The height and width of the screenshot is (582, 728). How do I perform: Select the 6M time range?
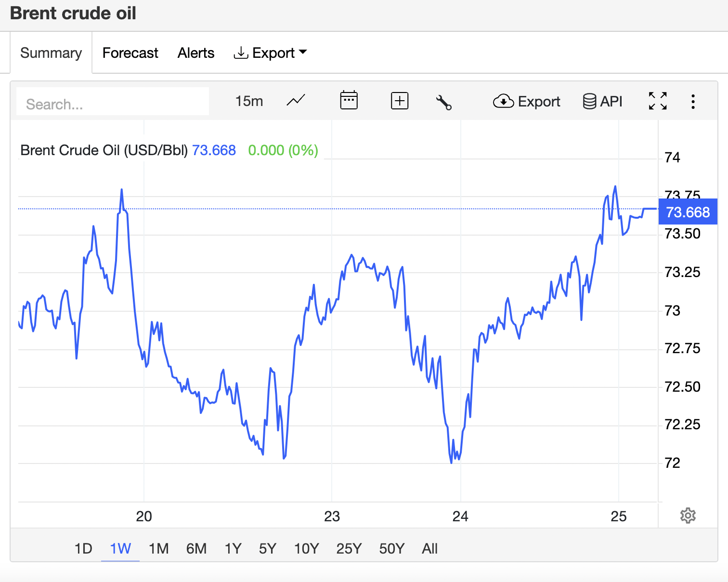[196, 549]
